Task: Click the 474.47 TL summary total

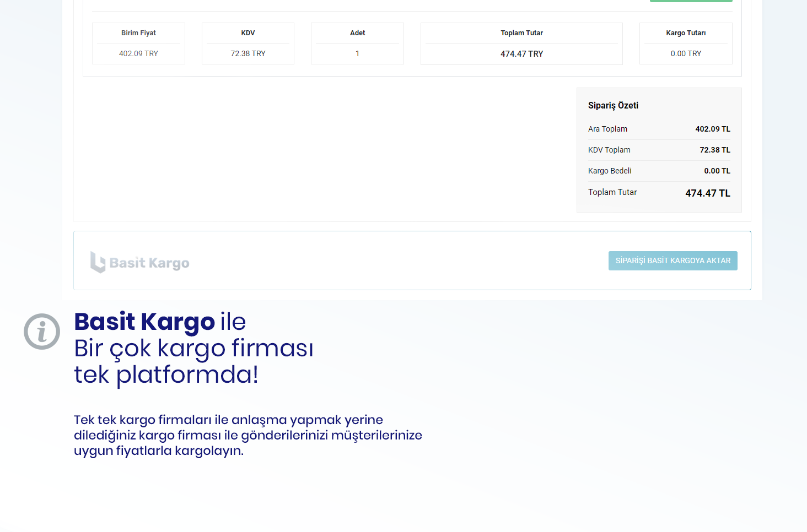Action: click(x=707, y=193)
